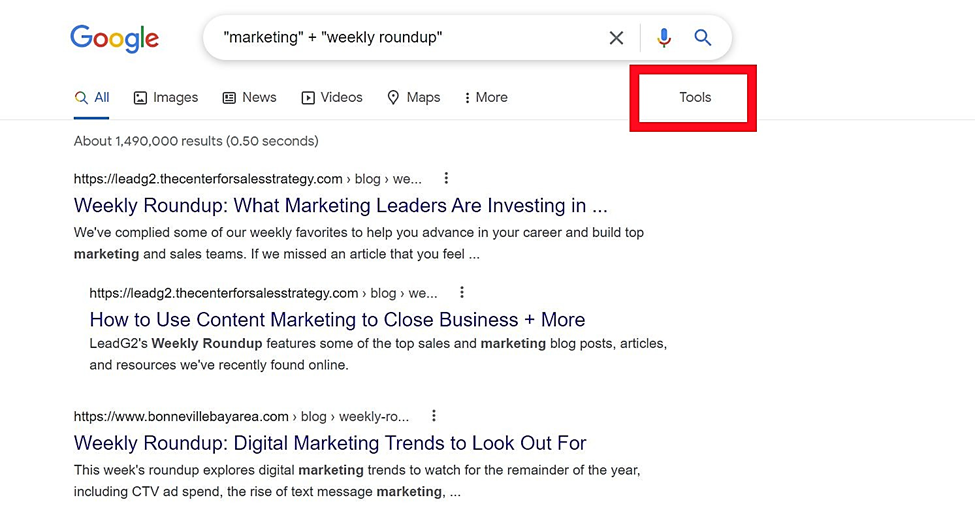Open 'What Marketing Leaders Are Investing in' result
The width and height of the screenshot is (975, 517).
pos(341,205)
